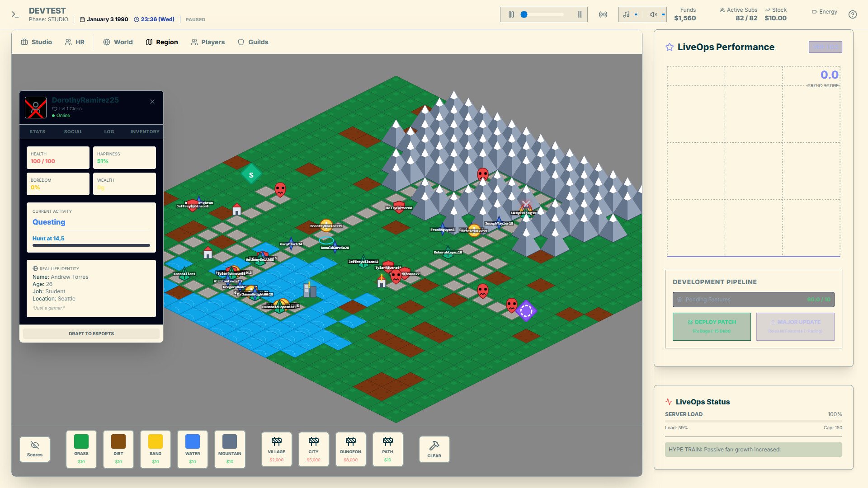Open the help question mark icon
Viewport: 868px width, 488px height.
coord(853,14)
